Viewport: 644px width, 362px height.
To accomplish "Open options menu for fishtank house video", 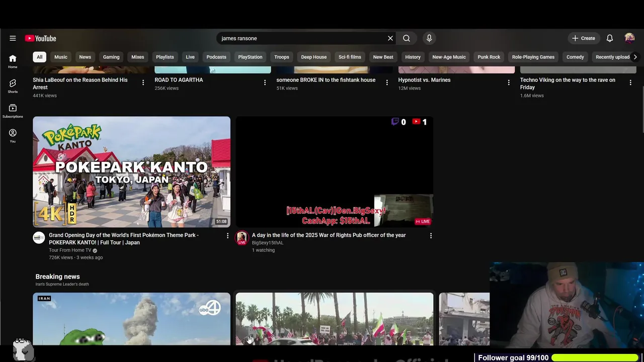I will coord(387,82).
